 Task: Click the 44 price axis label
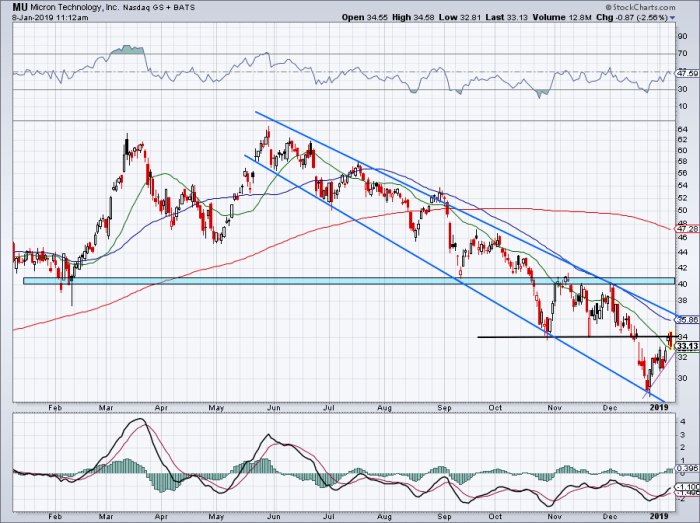pyautogui.click(x=682, y=252)
